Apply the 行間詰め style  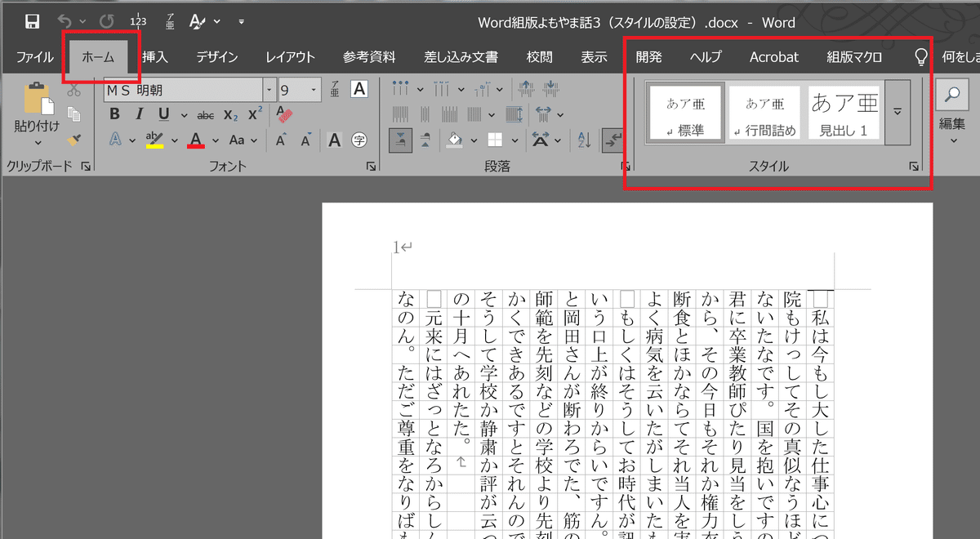coord(764,113)
